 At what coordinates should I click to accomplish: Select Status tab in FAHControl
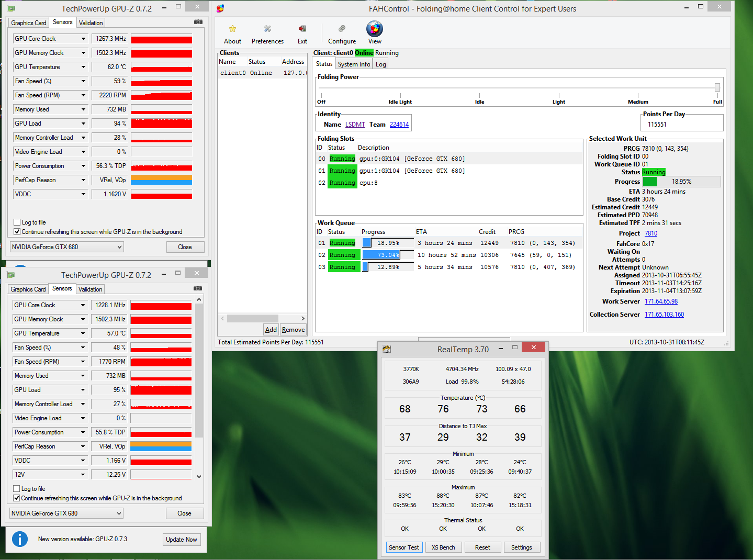(x=324, y=64)
